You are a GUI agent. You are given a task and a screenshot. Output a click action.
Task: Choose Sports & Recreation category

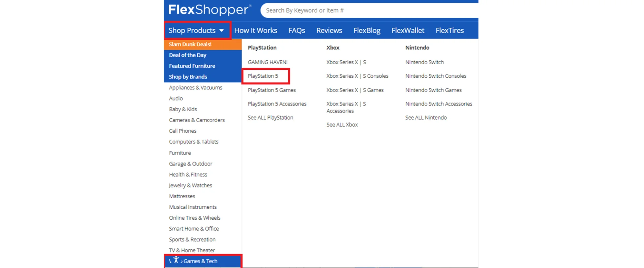tap(192, 240)
